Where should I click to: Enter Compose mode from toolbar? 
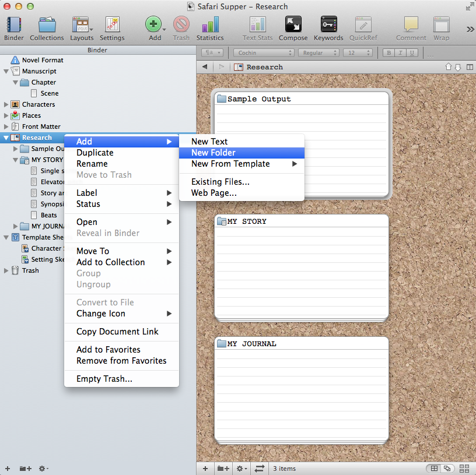click(293, 24)
